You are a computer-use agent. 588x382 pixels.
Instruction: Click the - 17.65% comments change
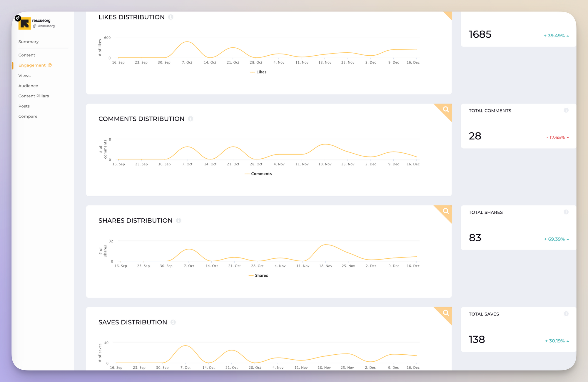(x=558, y=137)
